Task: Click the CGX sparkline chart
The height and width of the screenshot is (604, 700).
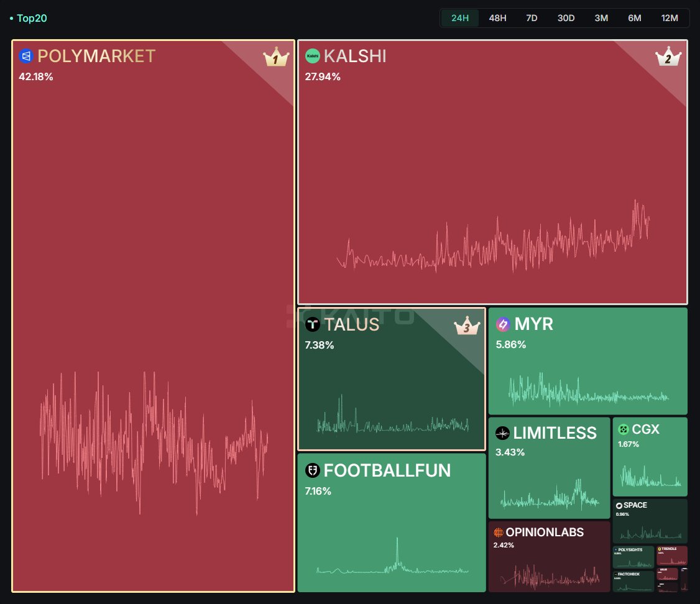Action: [x=650, y=476]
